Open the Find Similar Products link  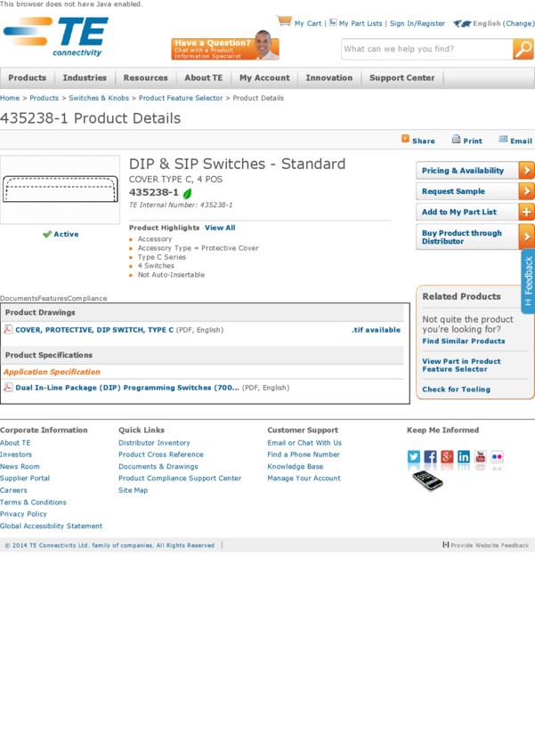click(x=463, y=342)
